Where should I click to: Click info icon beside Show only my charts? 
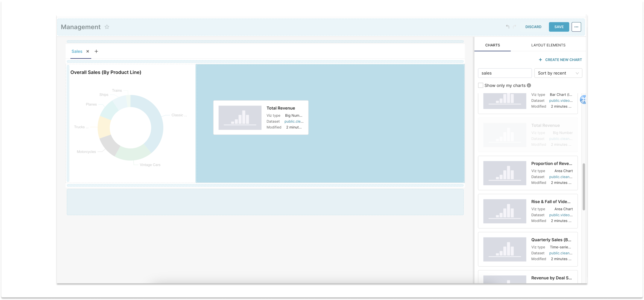click(x=529, y=85)
